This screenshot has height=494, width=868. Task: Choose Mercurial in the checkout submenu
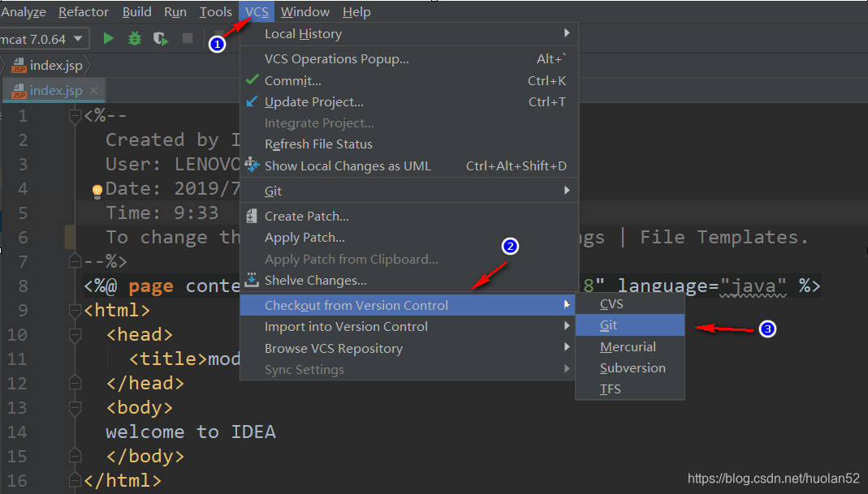pyautogui.click(x=630, y=347)
